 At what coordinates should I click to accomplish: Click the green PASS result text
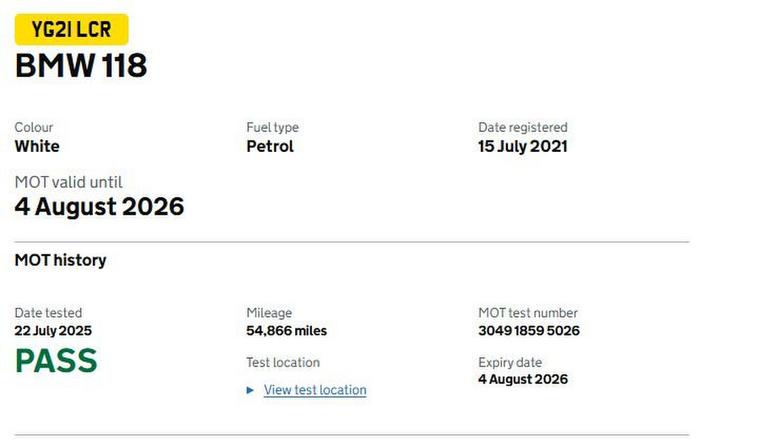click(56, 360)
